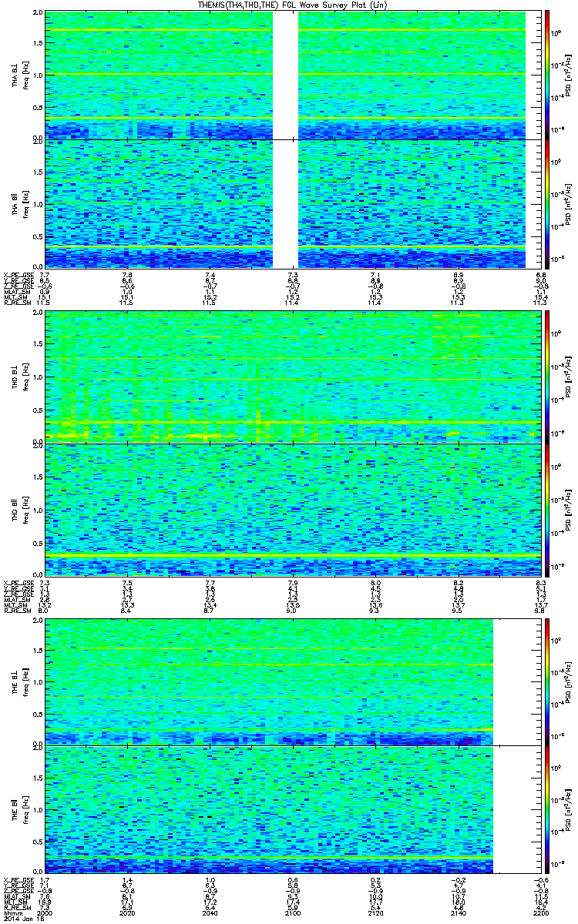The image size is (578, 924).
Task: Click the 2100 time tick label
Action: coord(293,912)
